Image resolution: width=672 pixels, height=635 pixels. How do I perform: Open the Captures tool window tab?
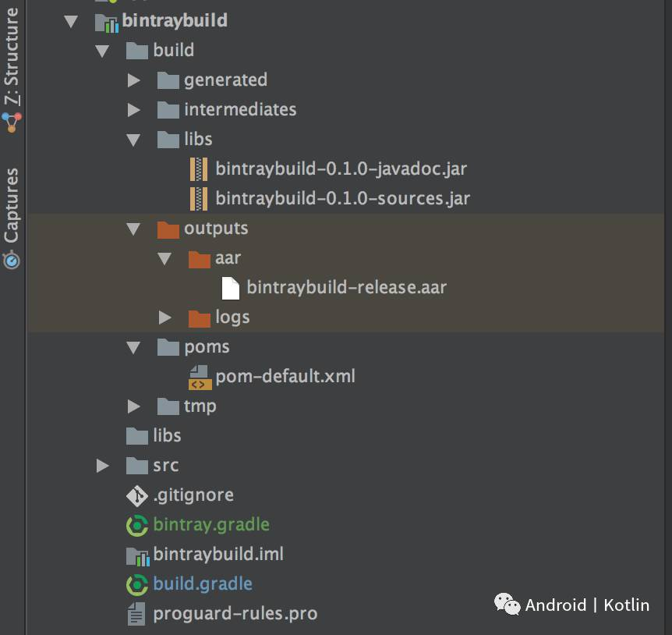12,207
